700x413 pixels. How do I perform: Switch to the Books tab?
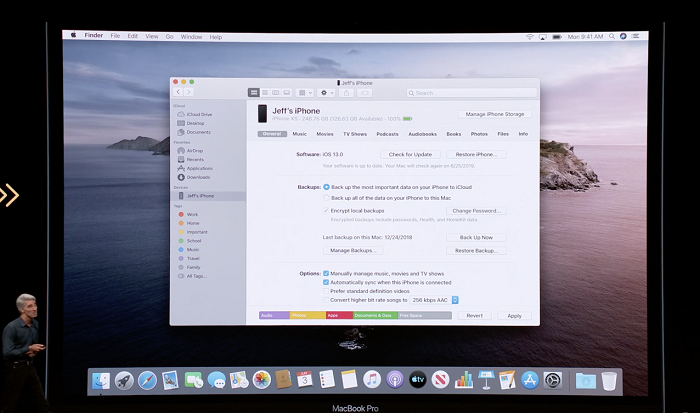[454, 134]
